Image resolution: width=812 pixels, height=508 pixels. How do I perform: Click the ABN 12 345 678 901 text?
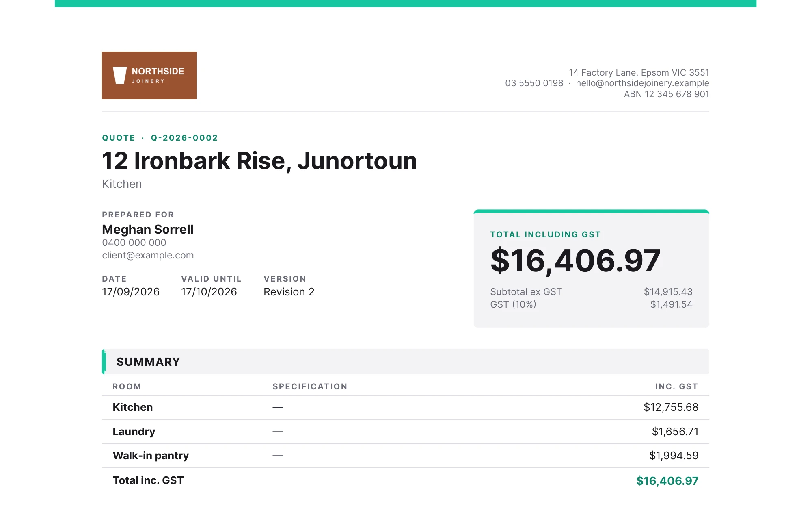pos(666,94)
